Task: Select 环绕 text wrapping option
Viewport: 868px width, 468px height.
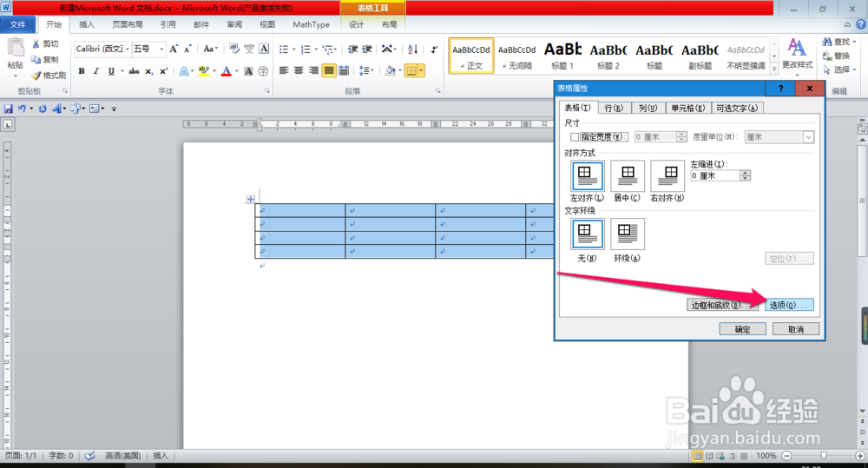Action: 628,234
